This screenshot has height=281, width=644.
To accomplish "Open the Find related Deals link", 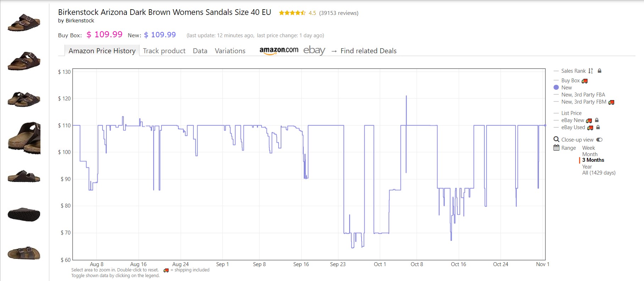I will coord(368,51).
